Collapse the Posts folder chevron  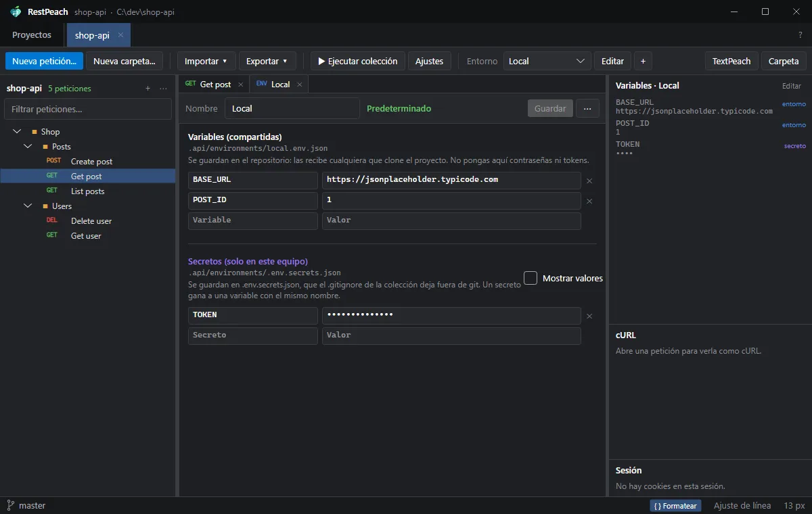pos(28,147)
